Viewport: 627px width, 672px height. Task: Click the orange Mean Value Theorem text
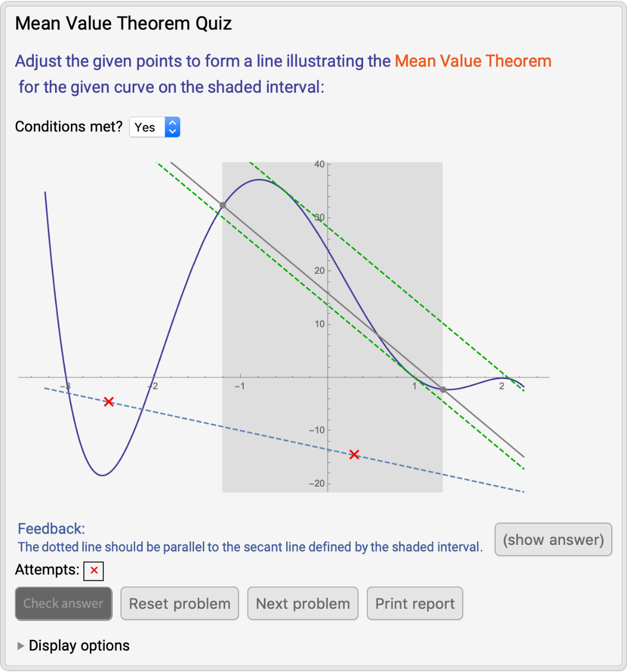(473, 61)
